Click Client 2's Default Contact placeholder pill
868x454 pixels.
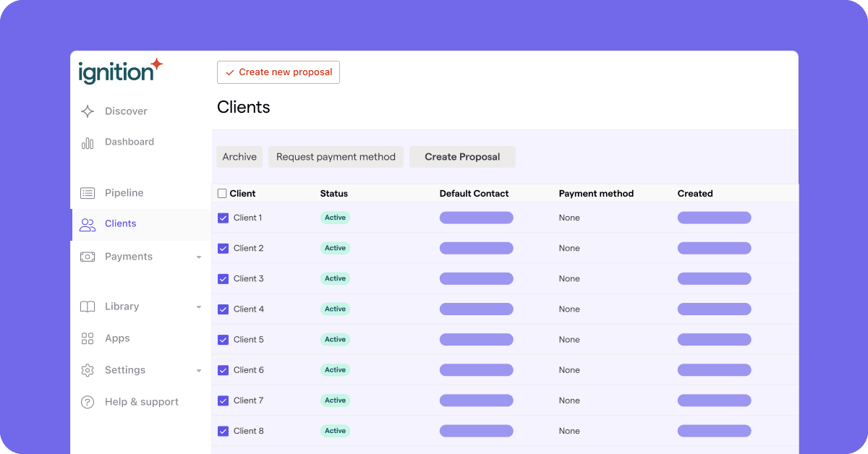(476, 248)
